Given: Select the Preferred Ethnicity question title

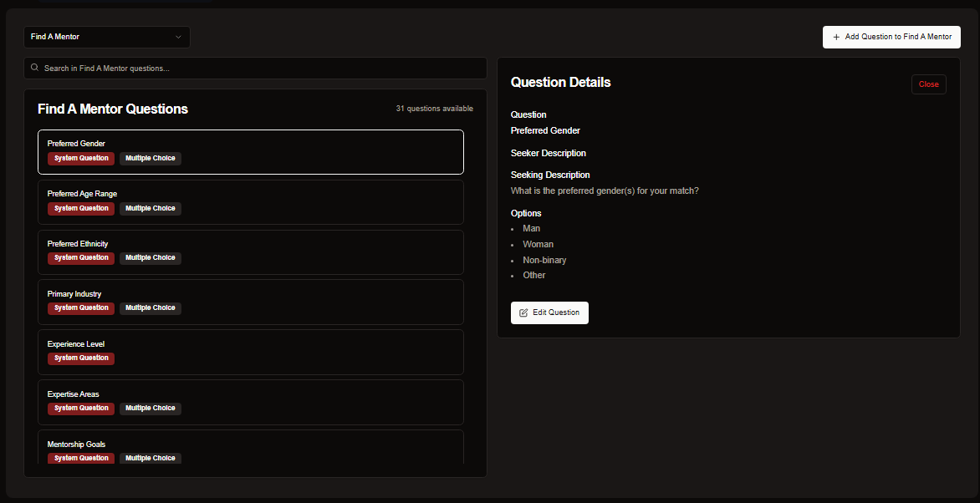Looking at the screenshot, I should click(78, 244).
